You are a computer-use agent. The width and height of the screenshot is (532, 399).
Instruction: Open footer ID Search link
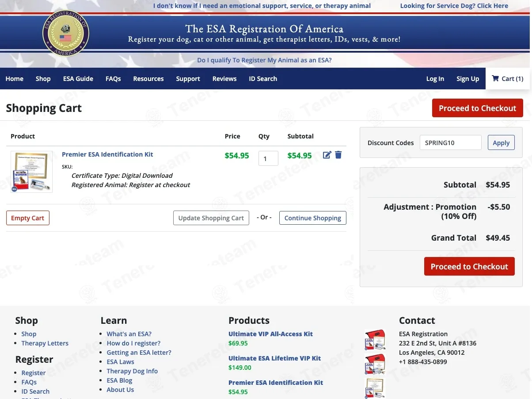[35, 391]
